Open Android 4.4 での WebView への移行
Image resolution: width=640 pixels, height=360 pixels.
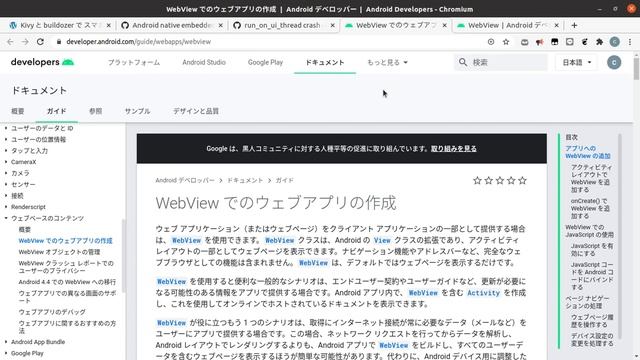coord(67,282)
